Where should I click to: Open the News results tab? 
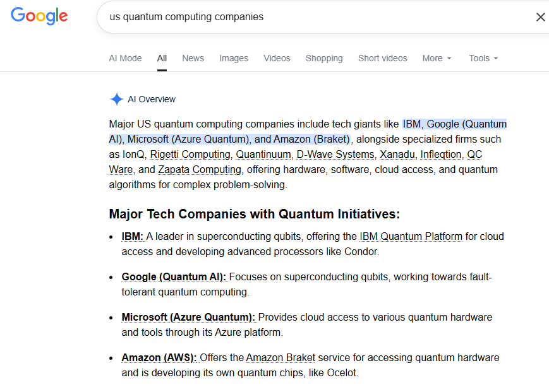pyautogui.click(x=193, y=58)
